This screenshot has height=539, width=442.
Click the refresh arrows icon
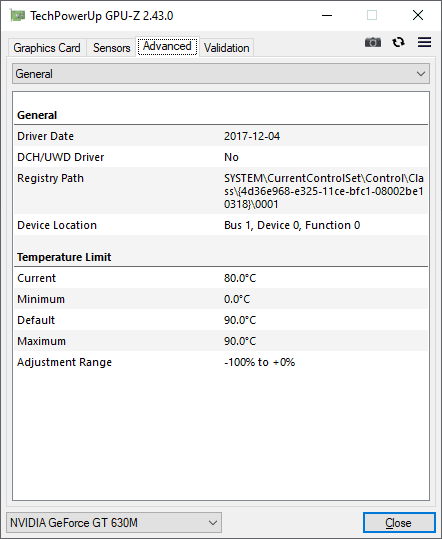point(398,42)
